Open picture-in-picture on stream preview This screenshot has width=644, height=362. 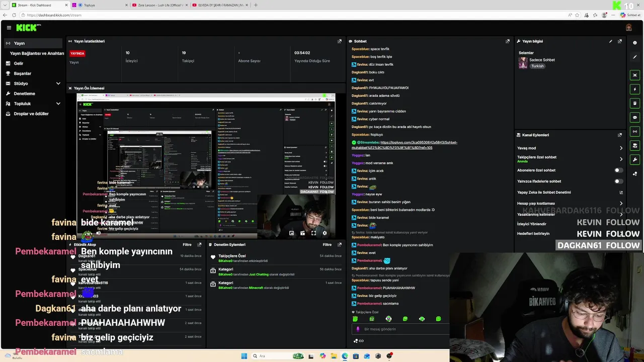click(291, 233)
